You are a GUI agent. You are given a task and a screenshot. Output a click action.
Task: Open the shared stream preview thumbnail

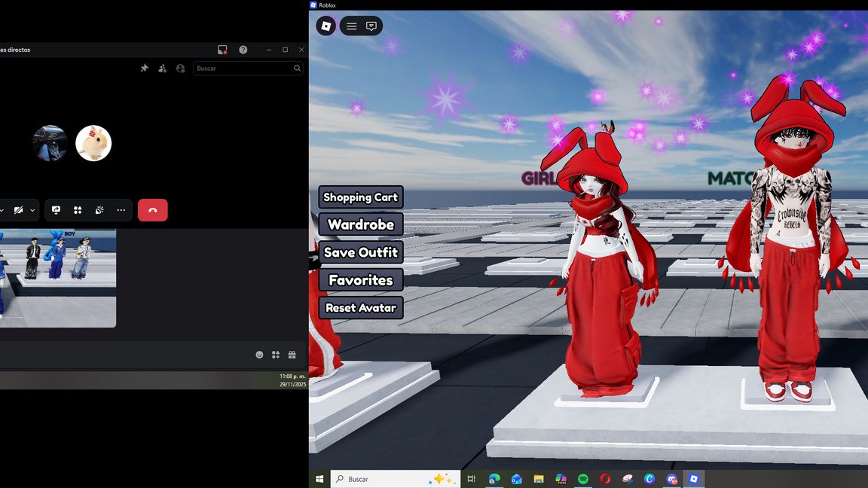click(57, 279)
